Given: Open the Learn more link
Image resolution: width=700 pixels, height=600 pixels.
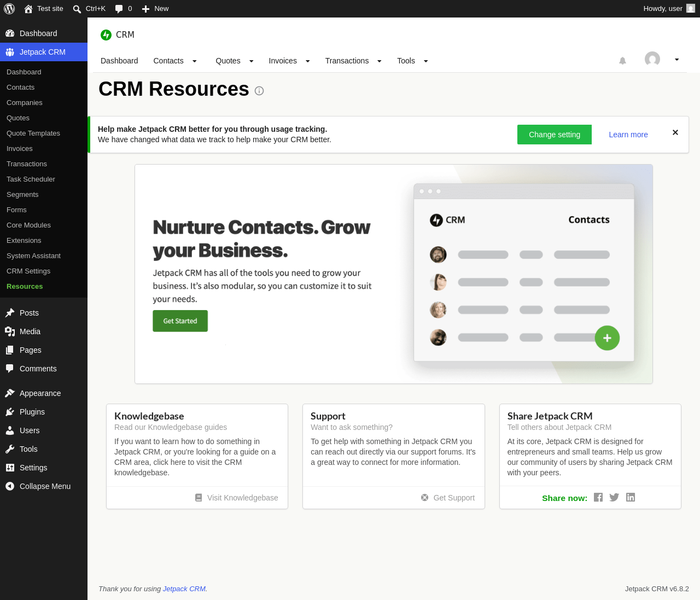Looking at the screenshot, I should pos(628,135).
